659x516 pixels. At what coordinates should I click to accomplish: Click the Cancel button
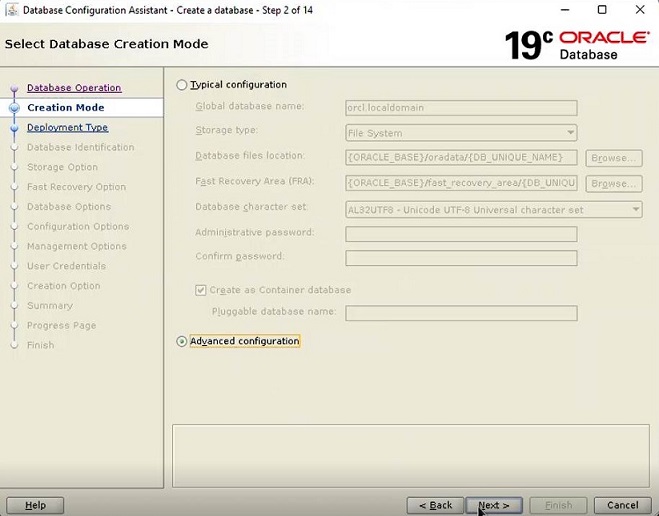point(622,505)
